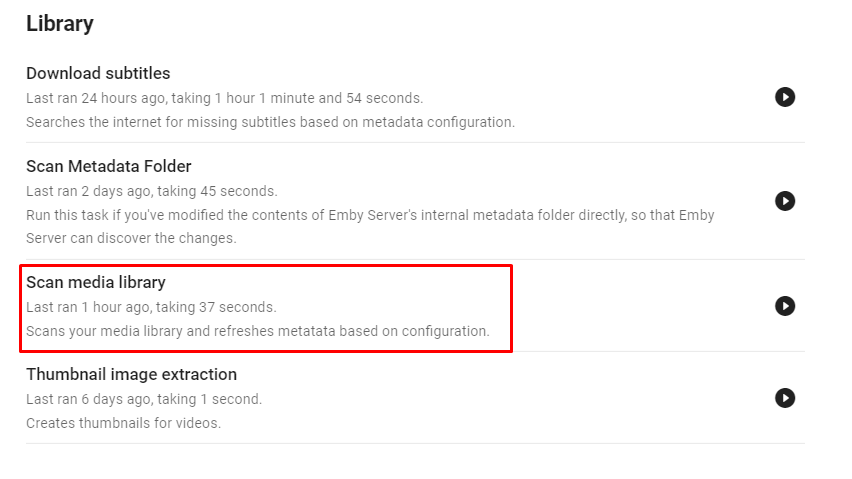Viewport: 852px width, 479px height.
Task: Click the Library section heading
Action: (x=60, y=24)
